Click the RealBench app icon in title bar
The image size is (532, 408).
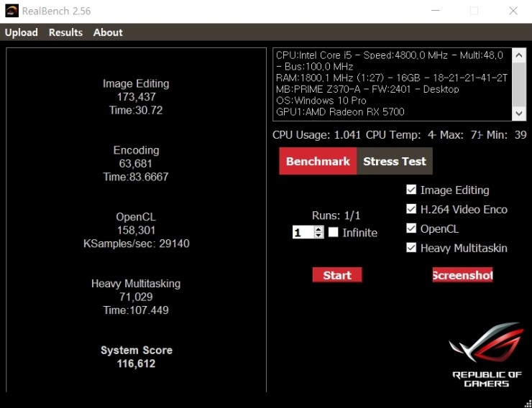tap(12, 11)
